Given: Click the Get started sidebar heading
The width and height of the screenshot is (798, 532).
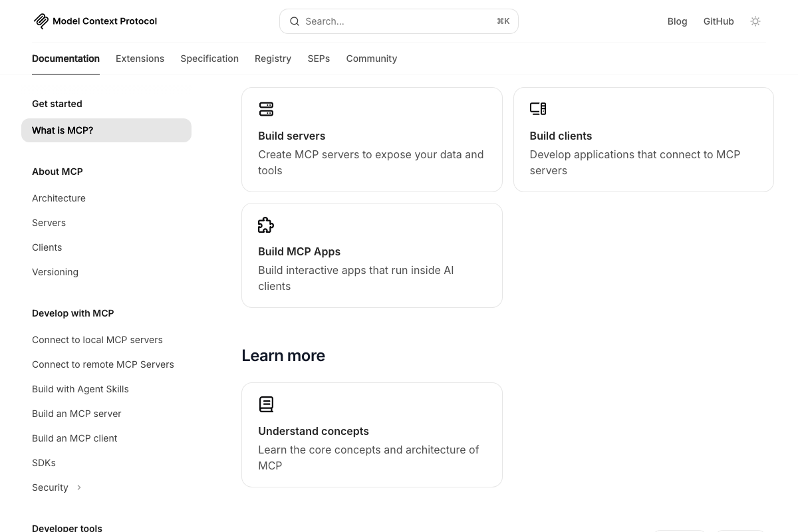Looking at the screenshot, I should 57,104.
